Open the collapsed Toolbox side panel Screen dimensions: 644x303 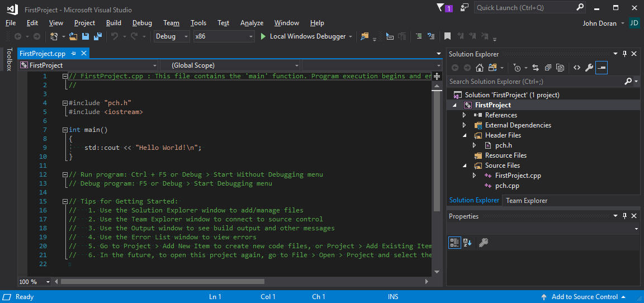pos(9,59)
